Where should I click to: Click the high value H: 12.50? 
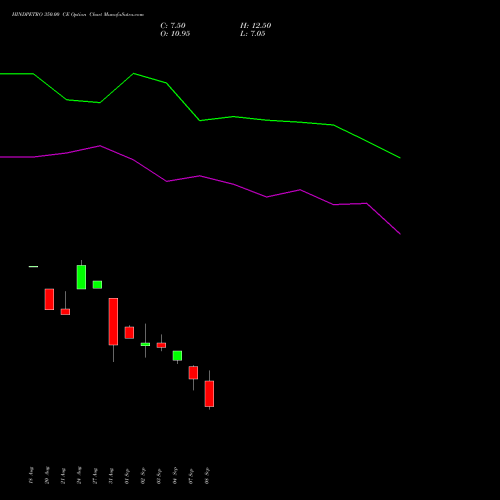pyautogui.click(x=255, y=26)
